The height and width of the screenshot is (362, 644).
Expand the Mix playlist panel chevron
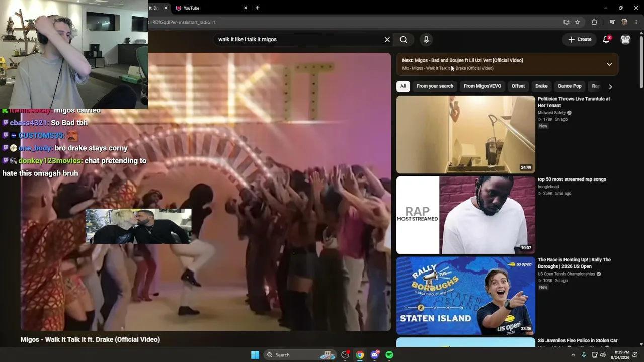pyautogui.click(x=609, y=64)
